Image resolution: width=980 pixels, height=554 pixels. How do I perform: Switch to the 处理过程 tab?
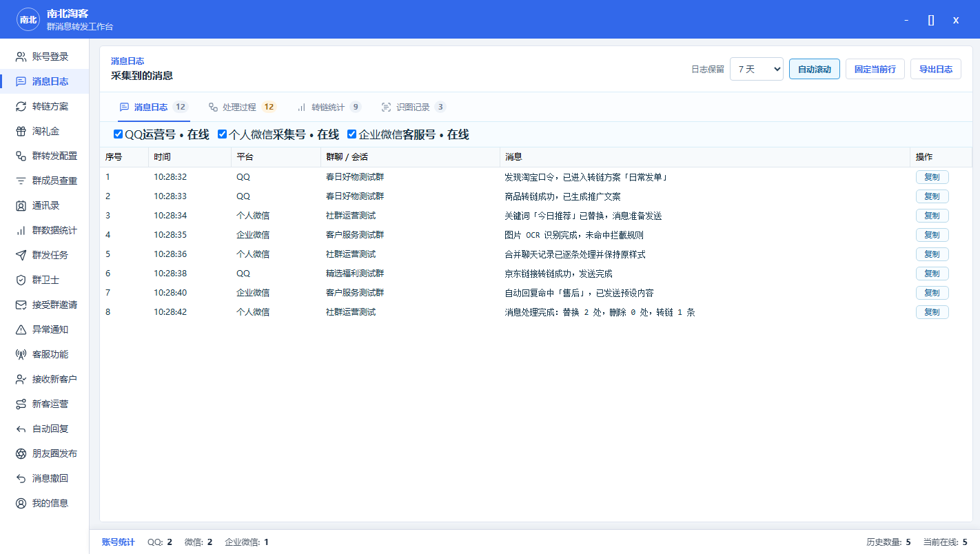(x=242, y=107)
